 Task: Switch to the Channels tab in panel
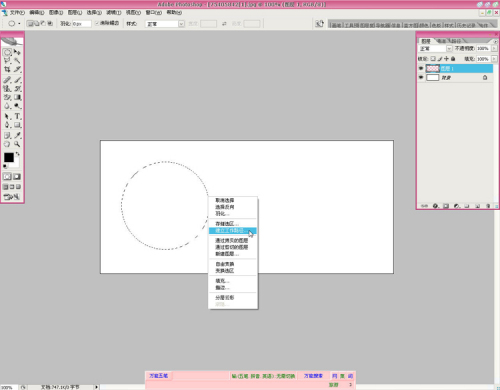tap(441, 41)
